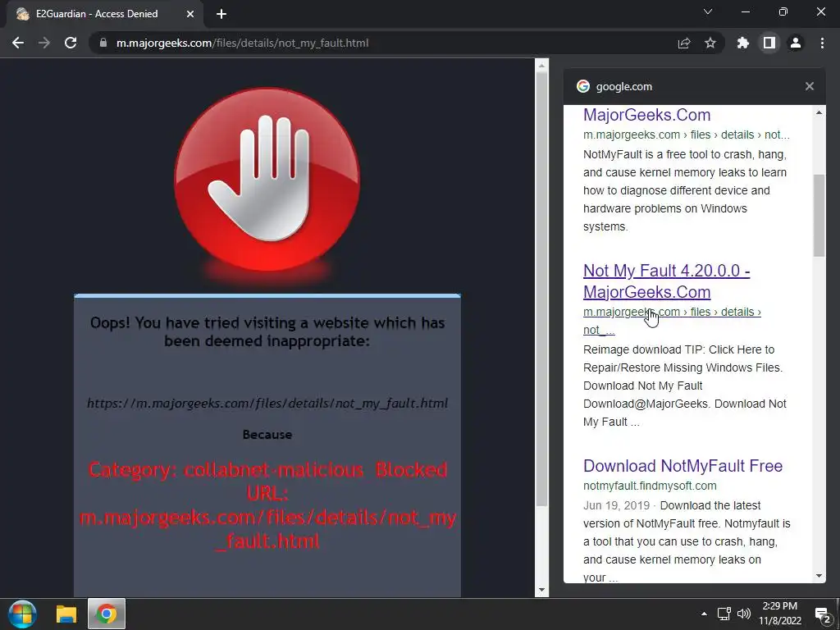
Task: Open Download NotMyFault Free result
Action: (682, 466)
